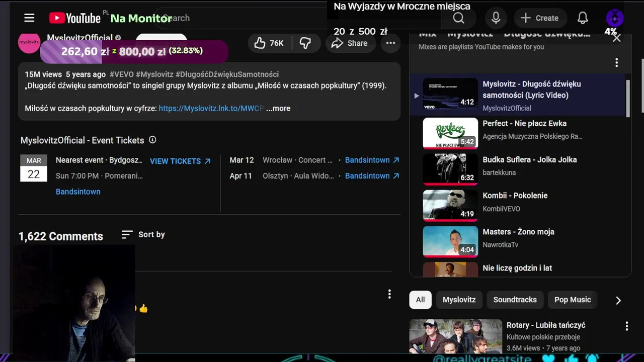The height and width of the screenshot is (362, 644).
Task: Select the Myslovitz filter chip
Action: pos(459,300)
